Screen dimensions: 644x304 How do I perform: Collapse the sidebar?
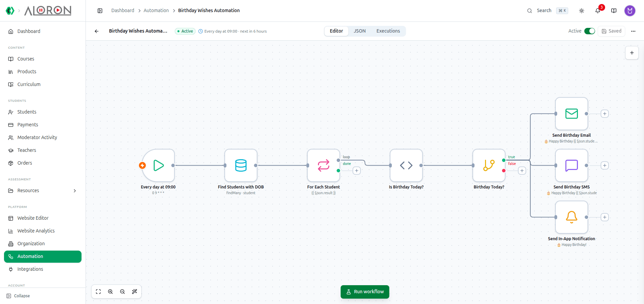[18, 296]
